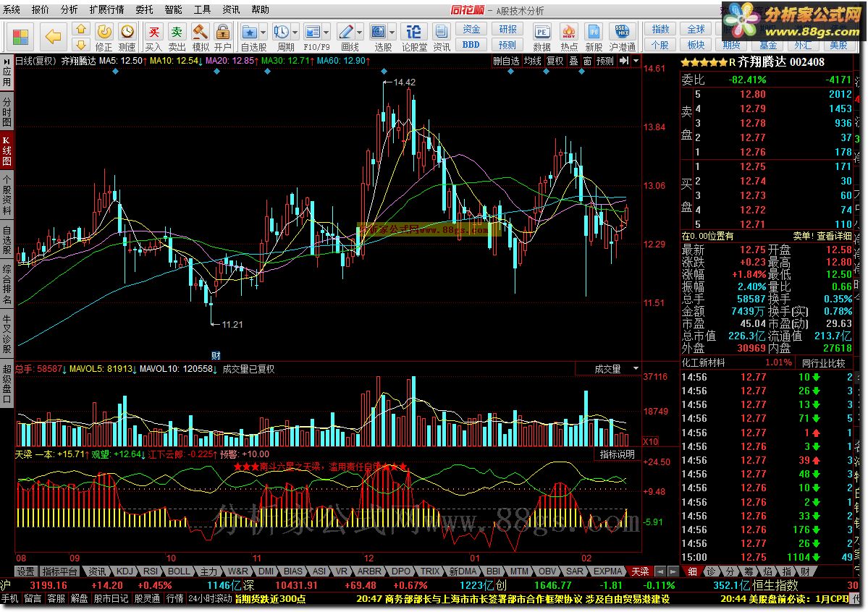The width and height of the screenshot is (868, 612).
Task: Click the jump-to-end arrow in chart header
Action: (x=624, y=60)
